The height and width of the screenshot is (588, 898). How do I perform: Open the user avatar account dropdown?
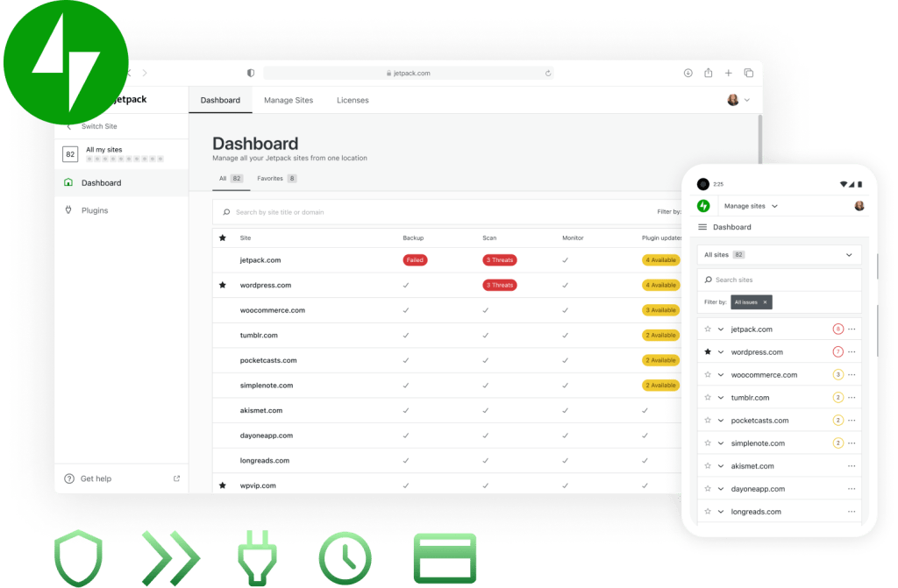pyautogui.click(x=738, y=100)
